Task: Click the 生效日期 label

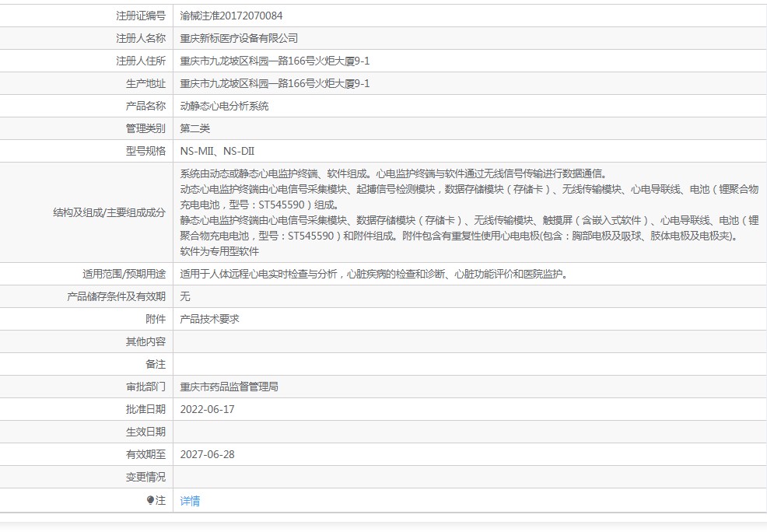Action: [x=145, y=432]
